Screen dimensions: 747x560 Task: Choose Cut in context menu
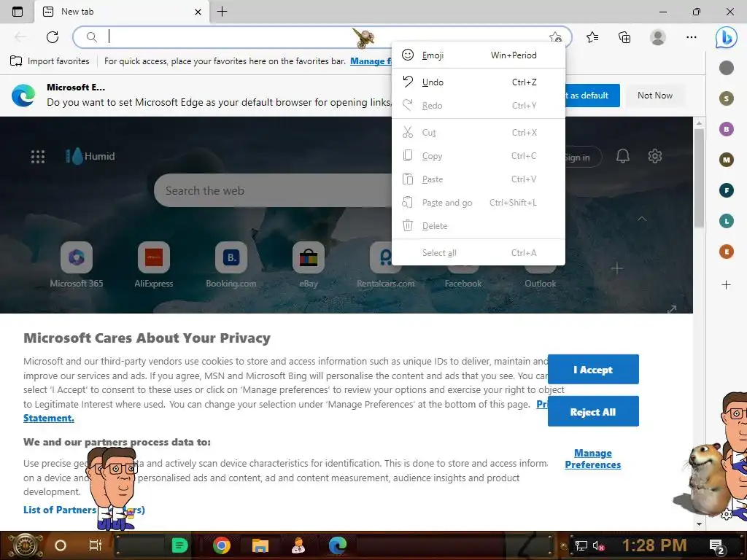click(x=479, y=133)
